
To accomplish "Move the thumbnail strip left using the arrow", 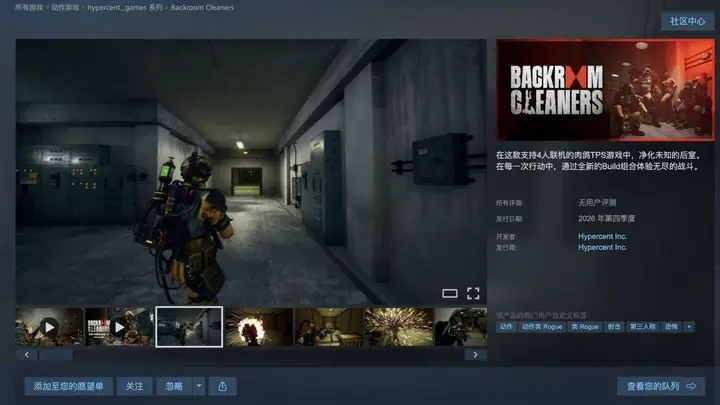I will [x=27, y=354].
